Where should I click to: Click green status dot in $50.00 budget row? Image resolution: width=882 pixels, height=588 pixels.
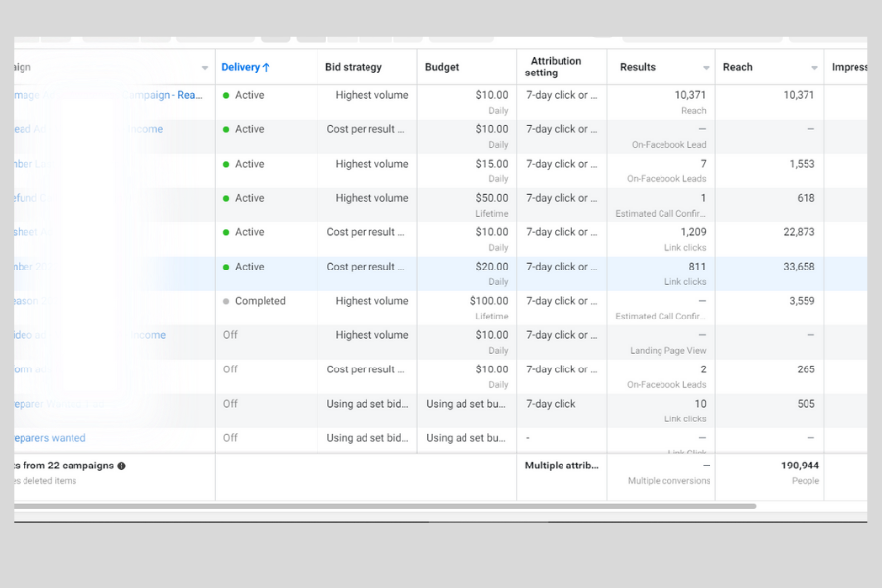pos(226,199)
